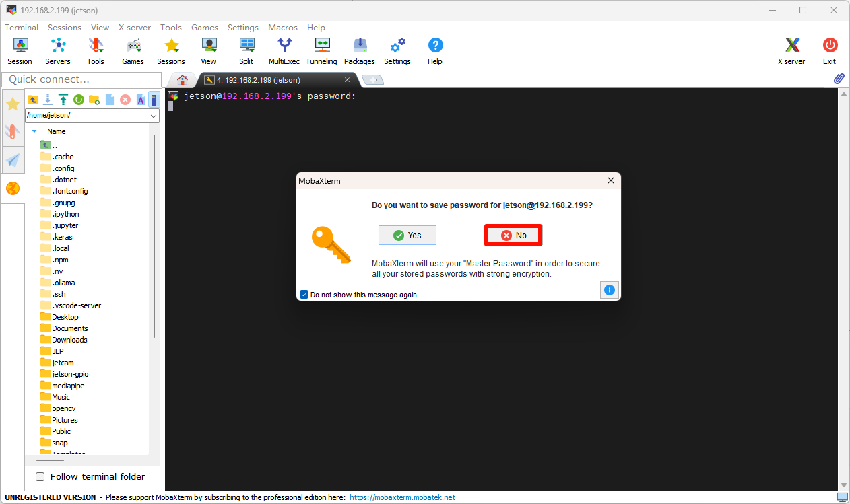Select the Downloads folder
The height and width of the screenshot is (504, 850).
pyautogui.click(x=69, y=340)
